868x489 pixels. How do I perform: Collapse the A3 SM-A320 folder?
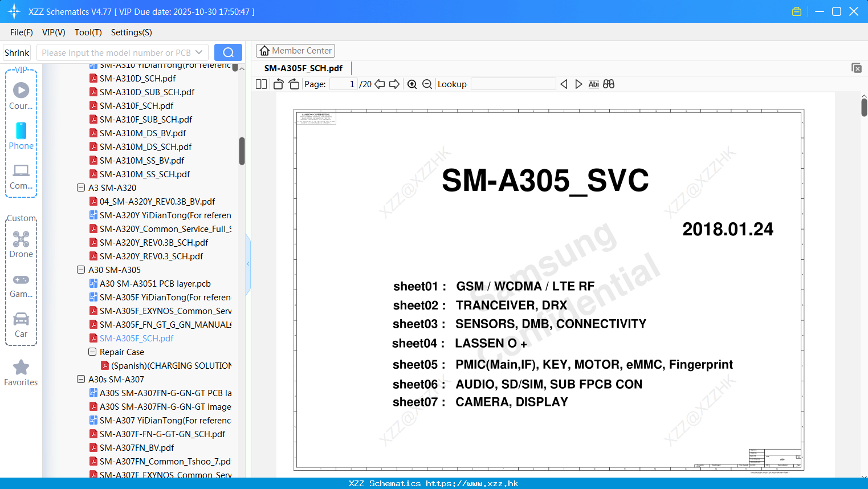[81, 188]
